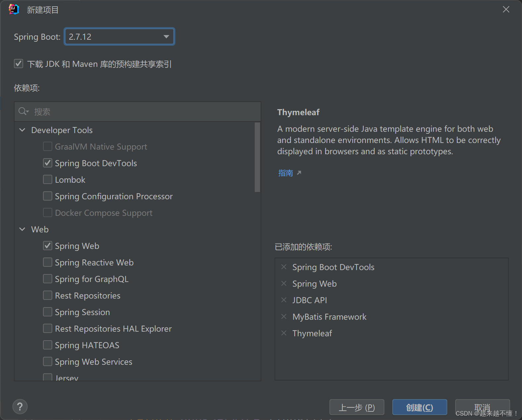Viewport: 522px width, 420px height.
Task: Click the GraalVM Native Support checkbox
Action: pos(48,146)
